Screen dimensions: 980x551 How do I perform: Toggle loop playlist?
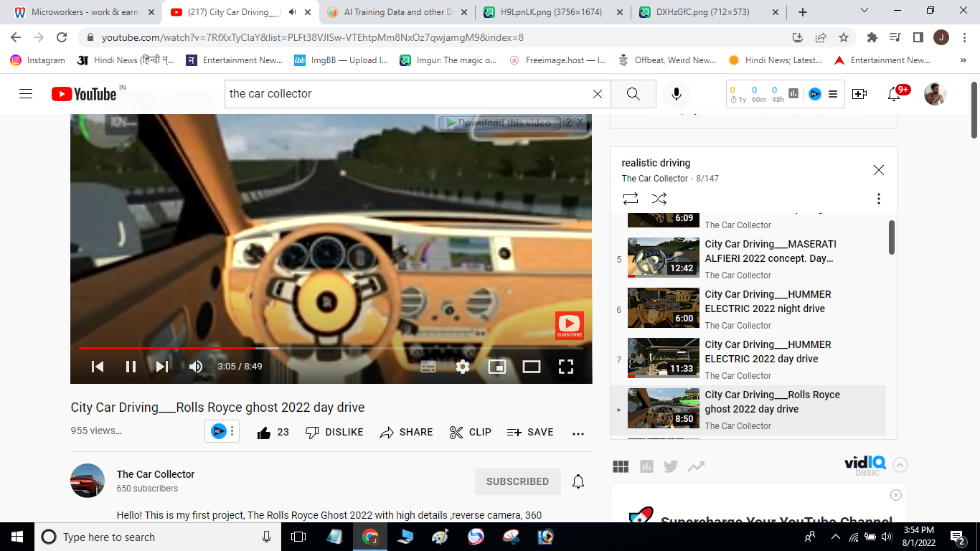coord(630,199)
